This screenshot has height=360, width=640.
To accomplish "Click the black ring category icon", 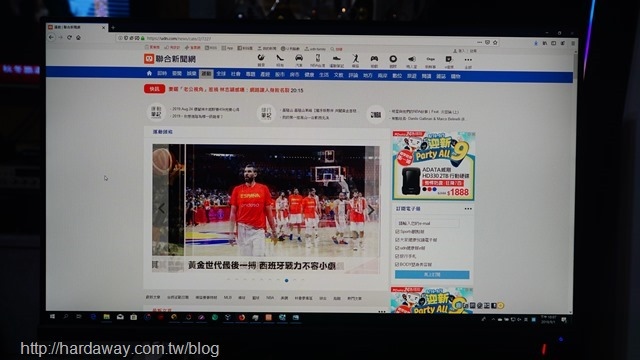I will click(x=393, y=59).
